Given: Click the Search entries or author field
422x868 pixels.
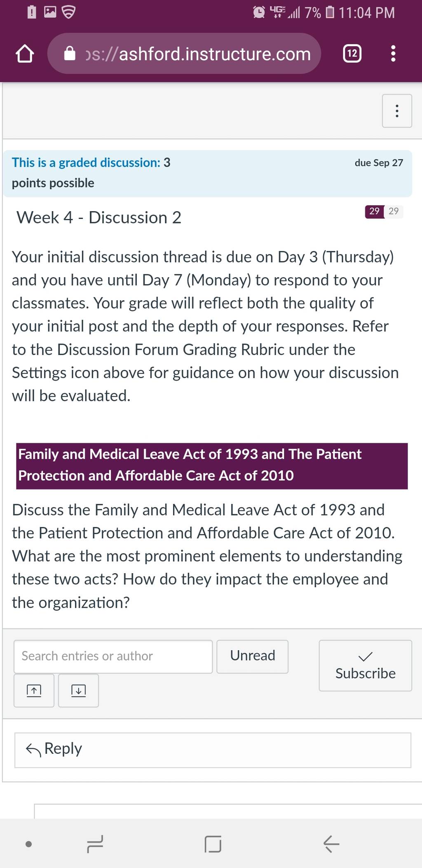Looking at the screenshot, I should [x=113, y=656].
